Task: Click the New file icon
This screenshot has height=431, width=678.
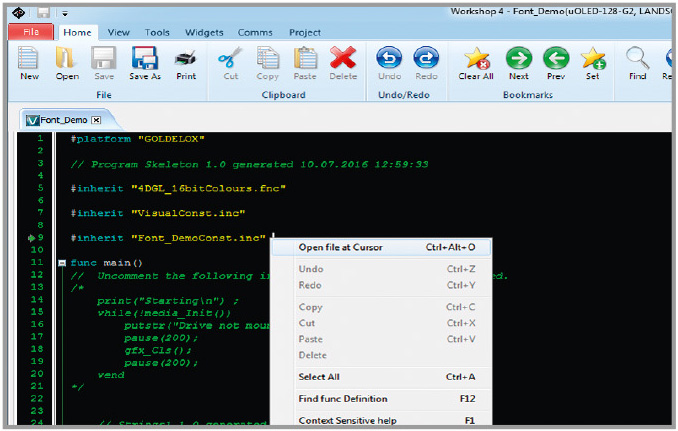Action: point(30,59)
